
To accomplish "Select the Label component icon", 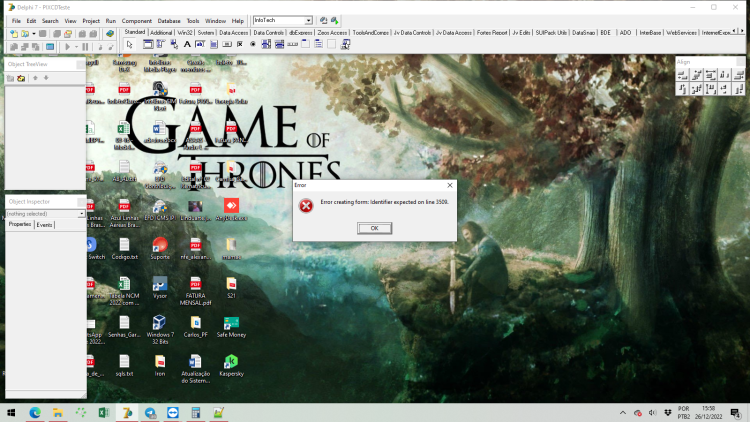I will pyautogui.click(x=187, y=44).
